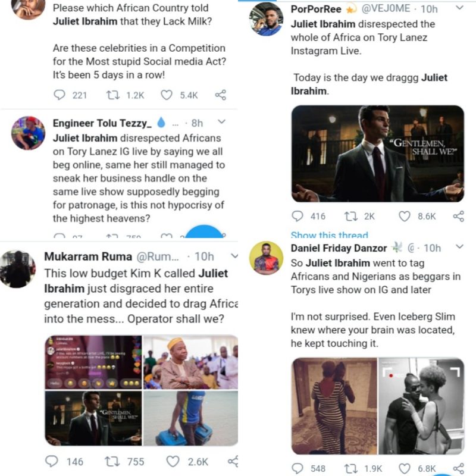
Task: Expand menu arrow on Engineer Tolu Tezzy_ tweet
Action: click(221, 122)
